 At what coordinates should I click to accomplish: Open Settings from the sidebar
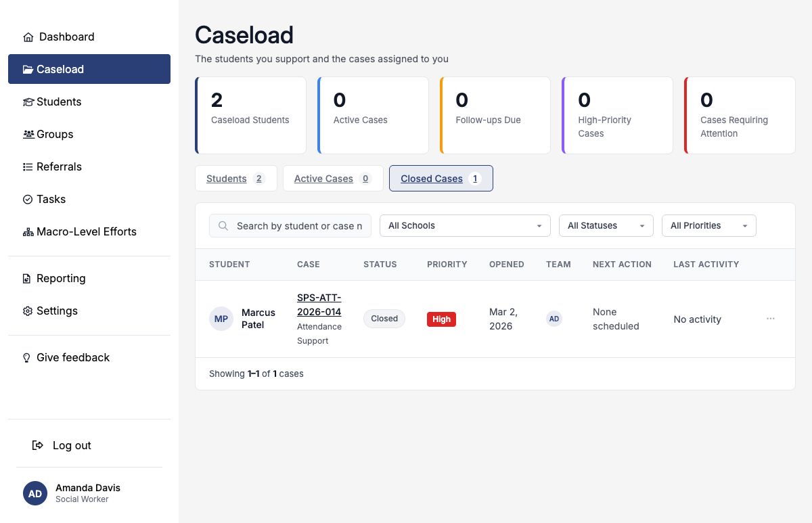click(89, 311)
